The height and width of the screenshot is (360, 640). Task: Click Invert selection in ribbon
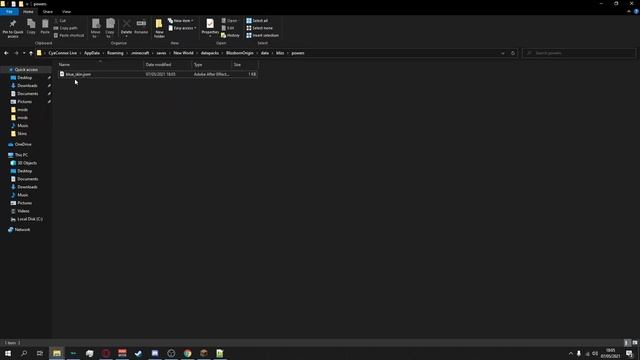pyautogui.click(x=262, y=36)
